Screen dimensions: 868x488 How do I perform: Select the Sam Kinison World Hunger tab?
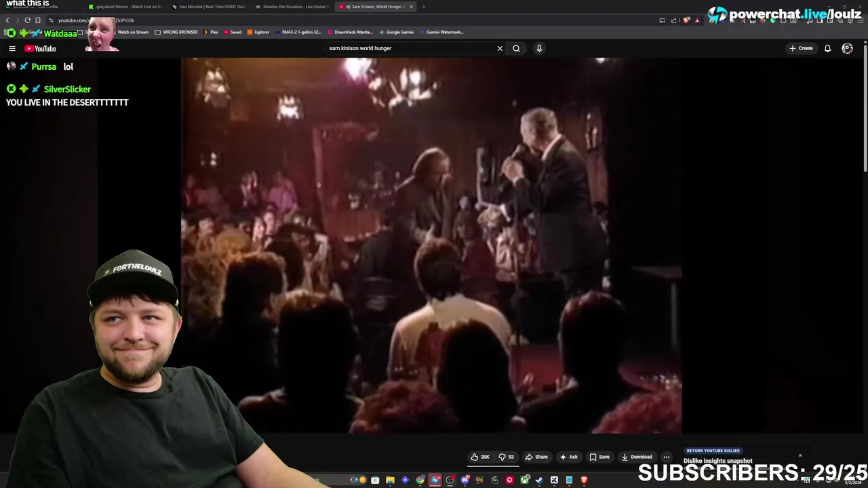click(x=374, y=7)
